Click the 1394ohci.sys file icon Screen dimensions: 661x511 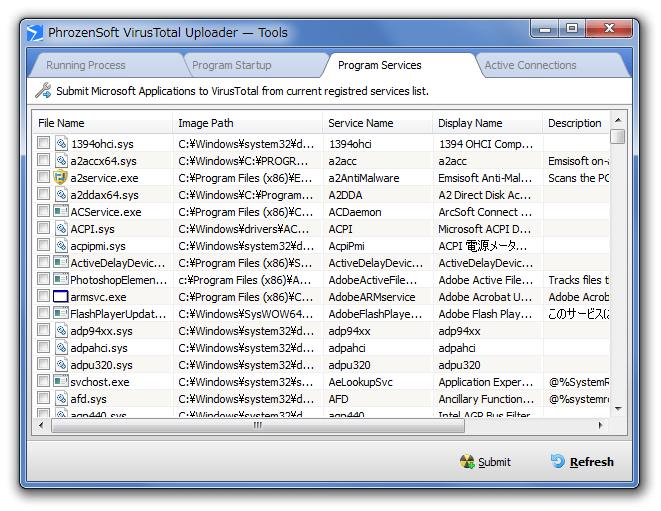pyautogui.click(x=61, y=143)
